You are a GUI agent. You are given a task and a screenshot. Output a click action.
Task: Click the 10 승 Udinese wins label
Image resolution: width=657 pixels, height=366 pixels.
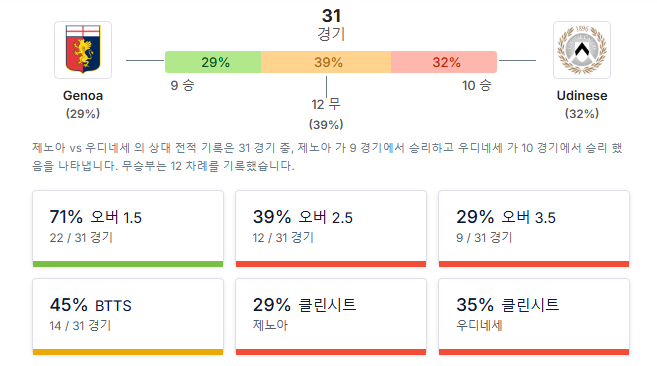(476, 86)
